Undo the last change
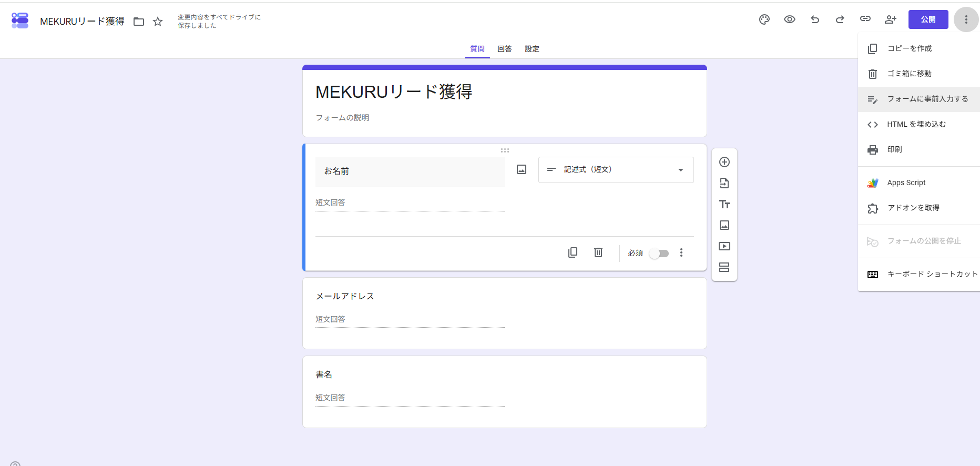Viewport: 980px width, 466px height. [x=815, y=19]
